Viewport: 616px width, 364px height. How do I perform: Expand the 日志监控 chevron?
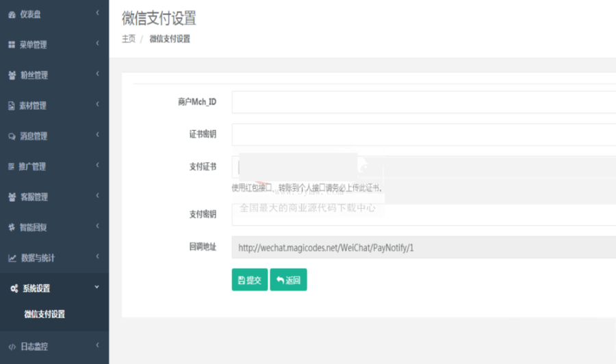click(x=97, y=345)
